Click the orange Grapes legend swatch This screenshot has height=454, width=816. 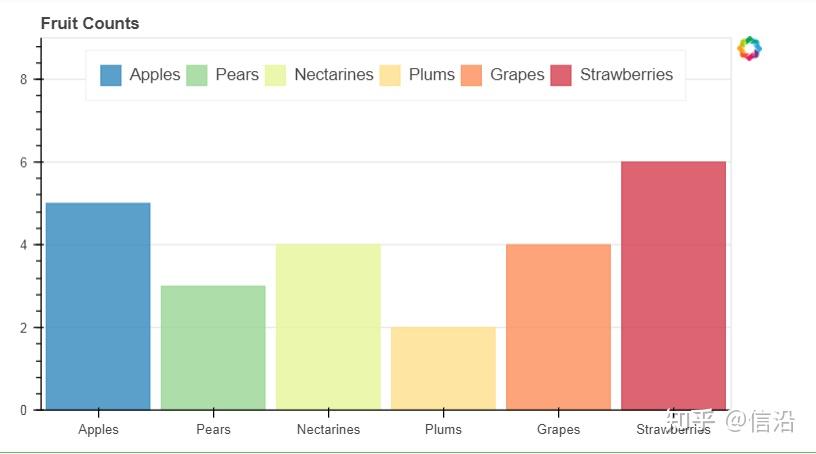[472, 75]
